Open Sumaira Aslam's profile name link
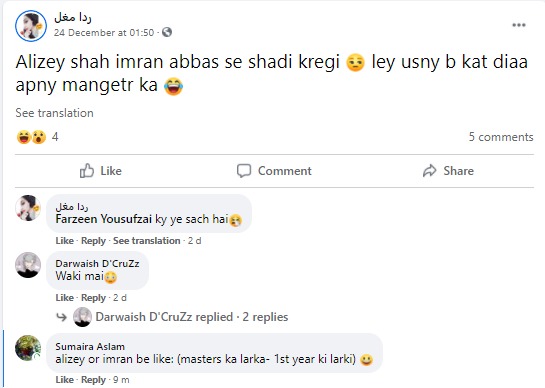545x388 pixels. (x=90, y=346)
